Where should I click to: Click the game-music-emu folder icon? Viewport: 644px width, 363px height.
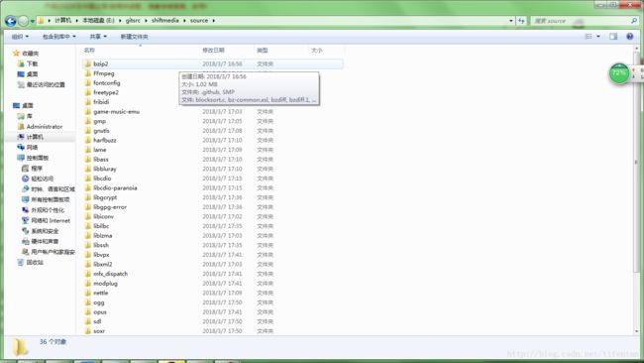pyautogui.click(x=88, y=111)
